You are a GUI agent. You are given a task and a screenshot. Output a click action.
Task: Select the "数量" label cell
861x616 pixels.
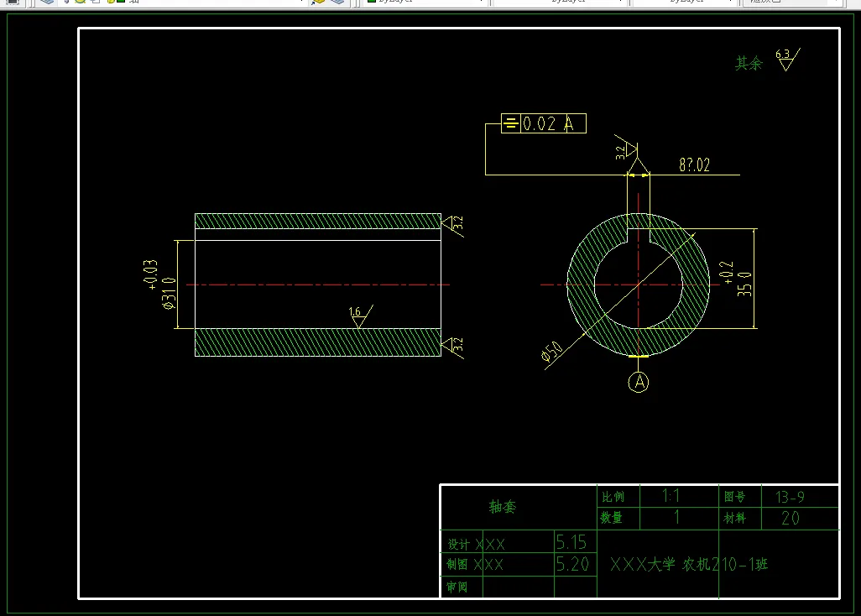[612, 518]
